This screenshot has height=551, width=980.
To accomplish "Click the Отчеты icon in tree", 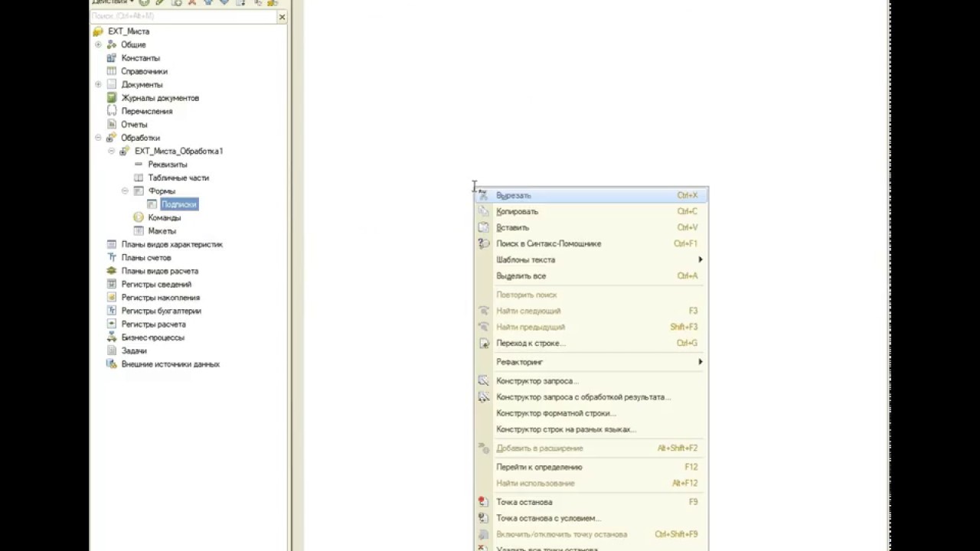I will point(112,124).
